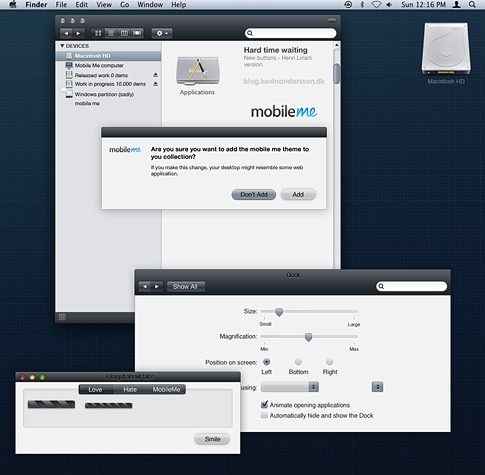Select Mobile Me computer in sidebar
Image resolution: width=485 pixels, height=475 pixels.
[109, 65]
